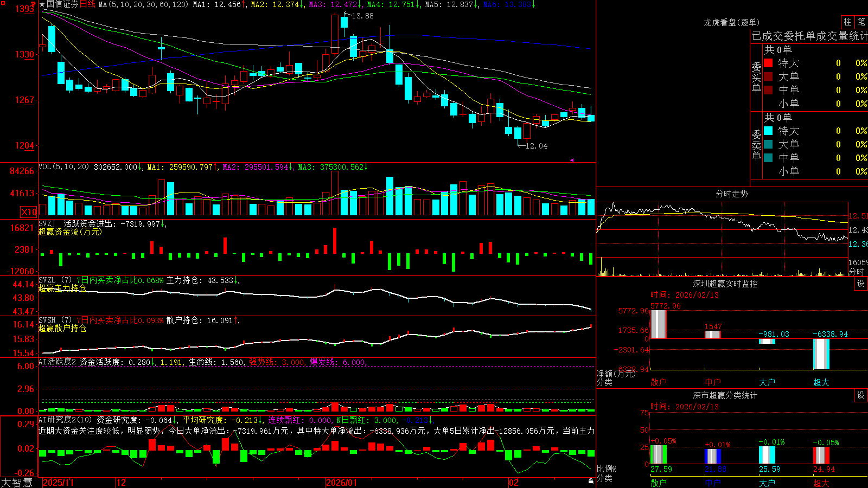
Task: Open 设 settings for 深市超赢分类统计
Action: click(x=861, y=395)
